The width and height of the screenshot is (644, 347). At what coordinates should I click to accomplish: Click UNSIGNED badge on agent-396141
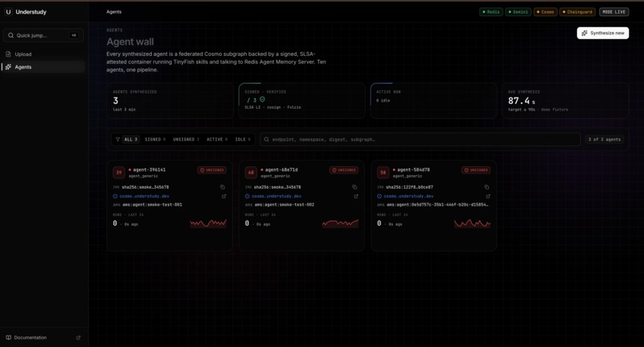(x=212, y=170)
